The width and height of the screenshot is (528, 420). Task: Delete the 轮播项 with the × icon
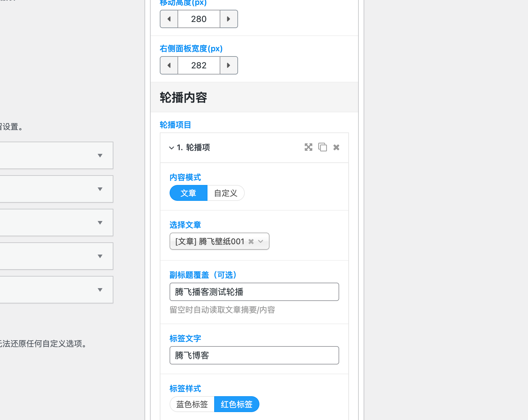pyautogui.click(x=336, y=147)
